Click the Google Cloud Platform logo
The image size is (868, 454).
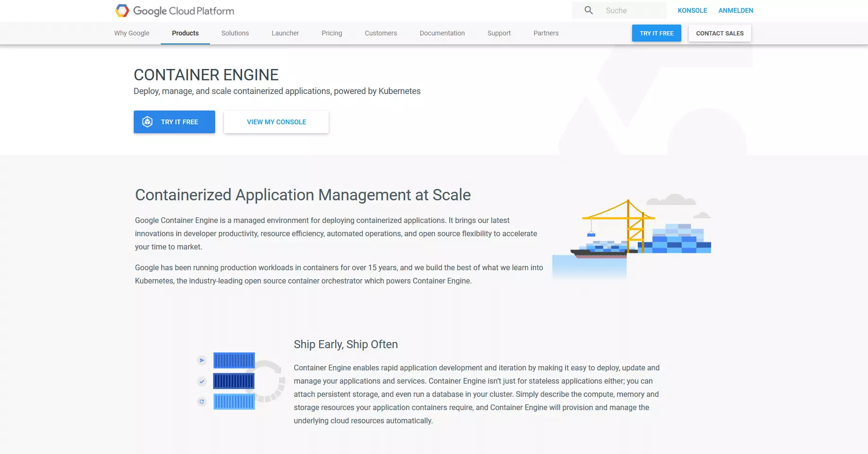pyautogui.click(x=174, y=11)
